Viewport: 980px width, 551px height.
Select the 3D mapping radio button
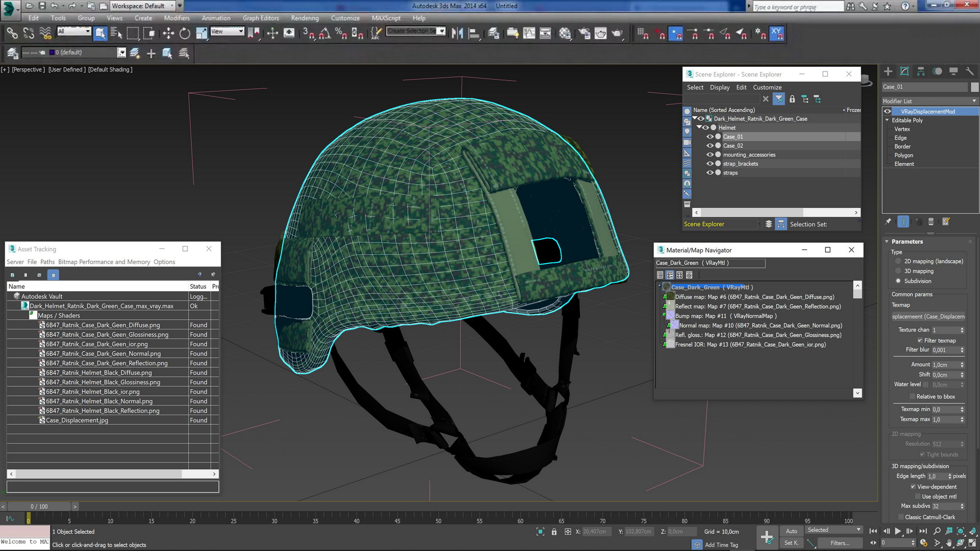(898, 271)
